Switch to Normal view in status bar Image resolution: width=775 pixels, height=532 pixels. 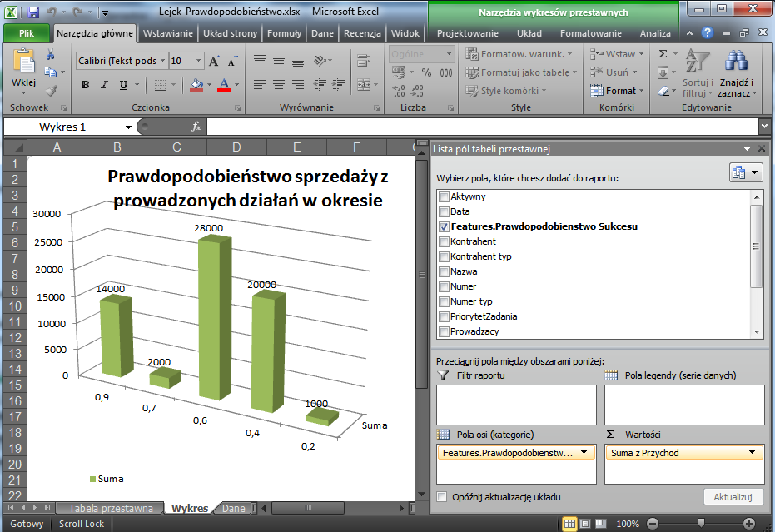tap(569, 524)
